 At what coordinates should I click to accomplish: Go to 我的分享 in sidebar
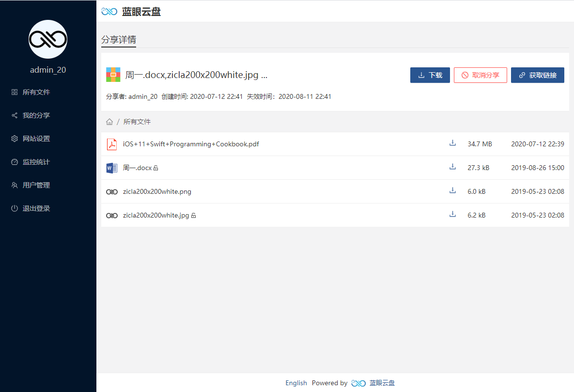coord(36,115)
